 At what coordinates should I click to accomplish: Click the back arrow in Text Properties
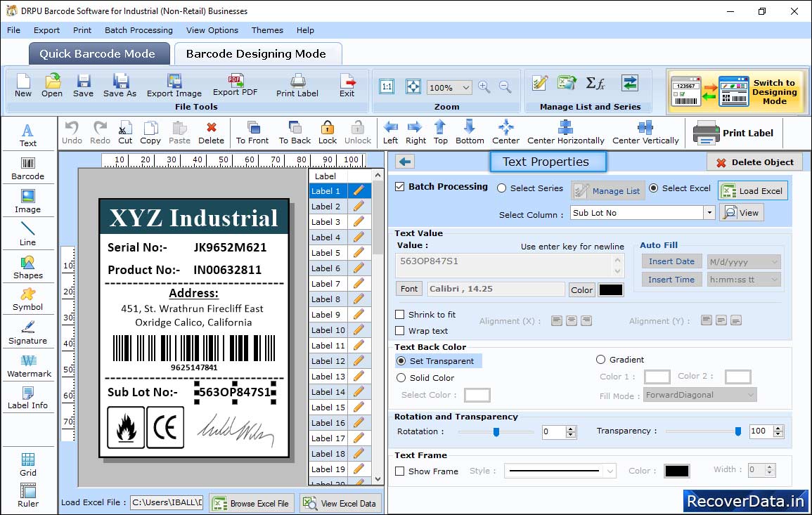click(x=405, y=162)
